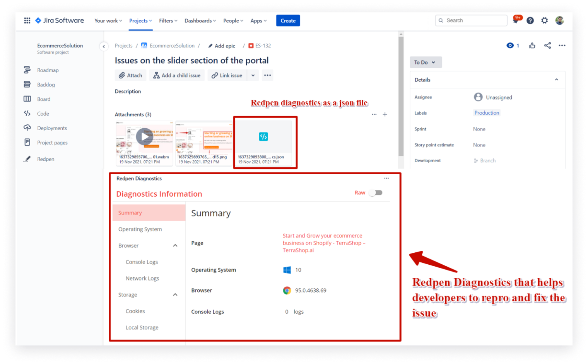Collapse the sidebar with the arrow button
The height and width of the screenshot is (364, 588).
point(103,46)
